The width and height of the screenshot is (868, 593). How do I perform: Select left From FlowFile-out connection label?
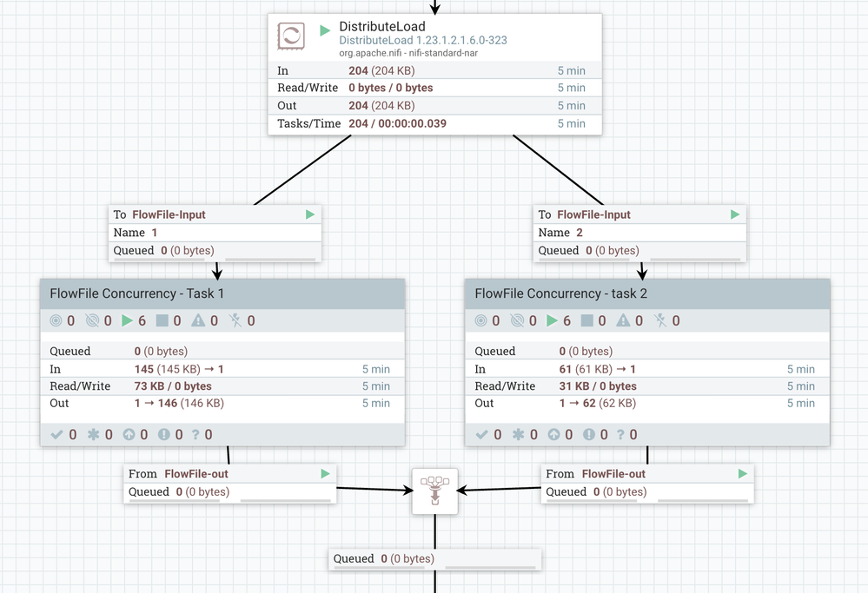pyautogui.click(x=229, y=483)
